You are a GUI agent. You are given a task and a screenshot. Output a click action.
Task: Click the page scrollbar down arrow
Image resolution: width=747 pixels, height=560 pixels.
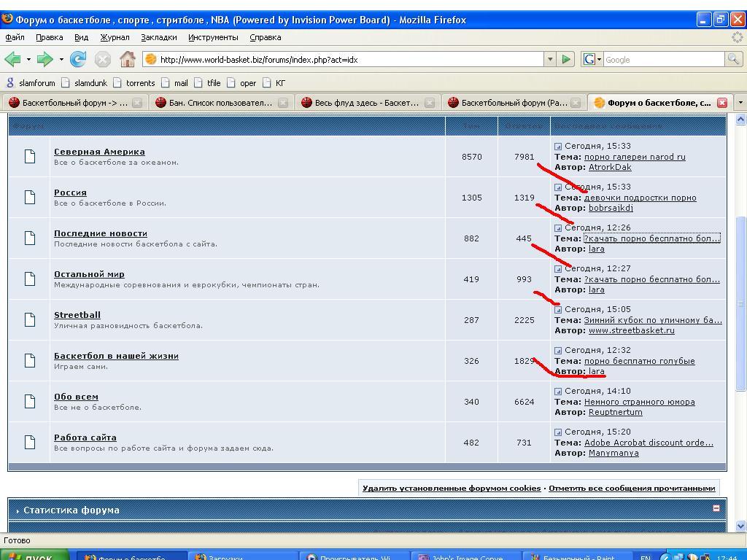[740, 525]
